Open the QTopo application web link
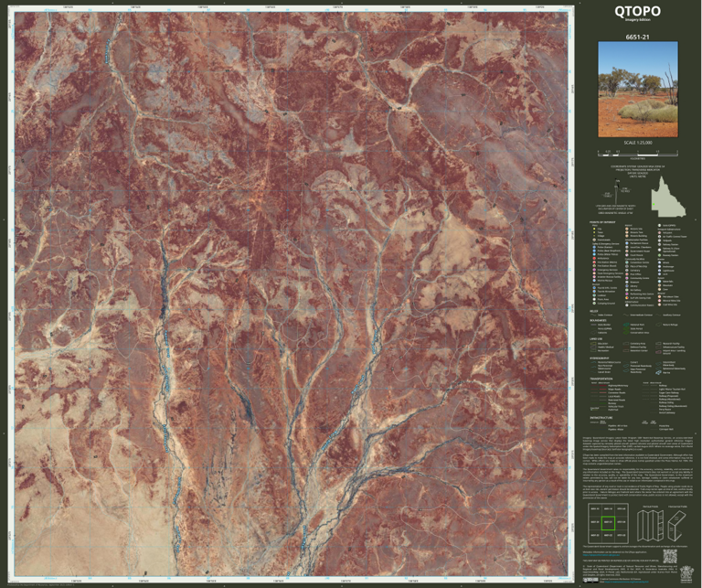 coord(603,555)
